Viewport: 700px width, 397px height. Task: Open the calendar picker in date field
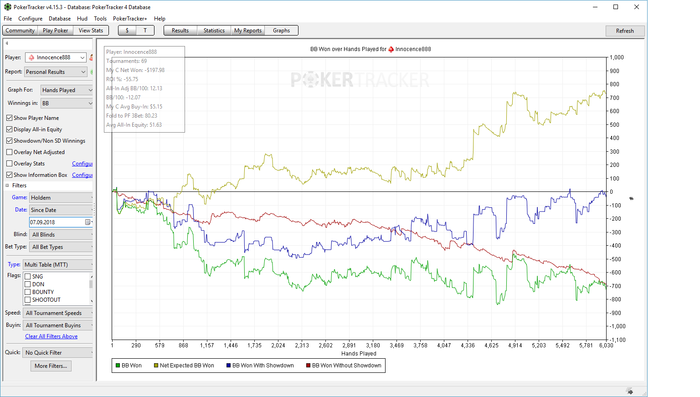click(x=88, y=222)
